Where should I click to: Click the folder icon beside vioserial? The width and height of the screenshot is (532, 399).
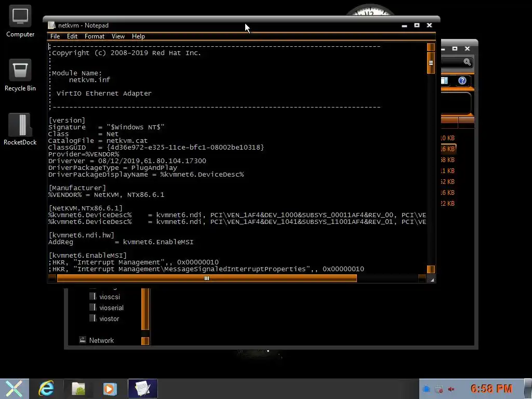[92, 307]
